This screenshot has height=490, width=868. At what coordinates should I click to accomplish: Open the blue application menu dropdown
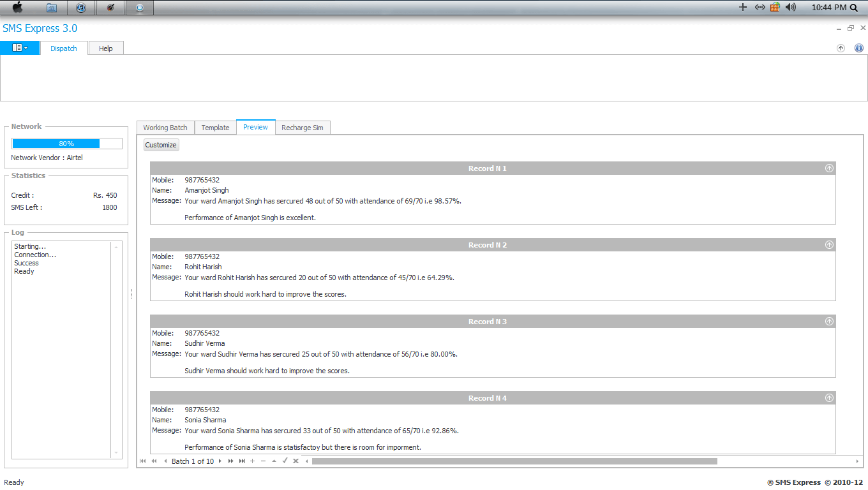20,48
